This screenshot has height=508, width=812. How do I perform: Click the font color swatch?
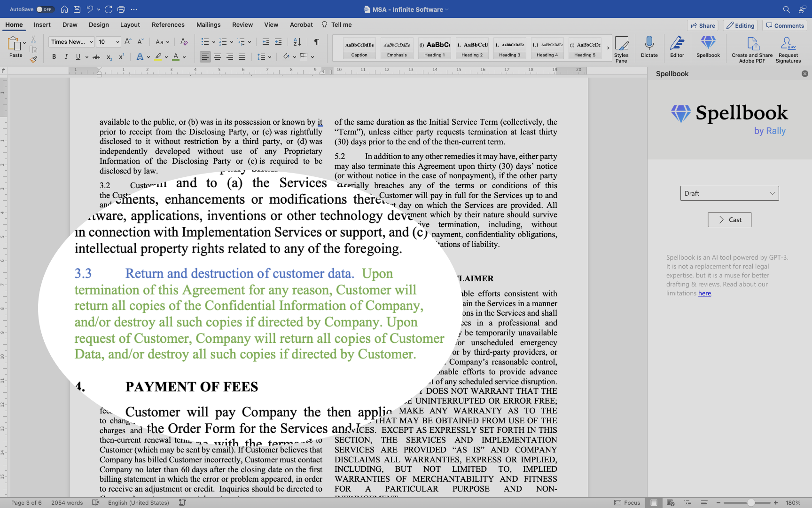pyautogui.click(x=175, y=56)
